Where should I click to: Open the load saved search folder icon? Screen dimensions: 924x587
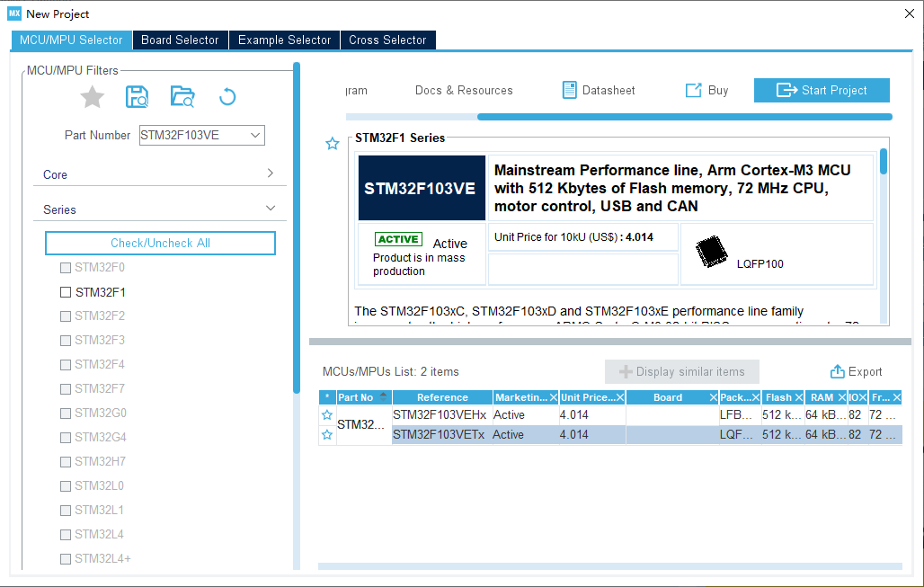click(182, 97)
